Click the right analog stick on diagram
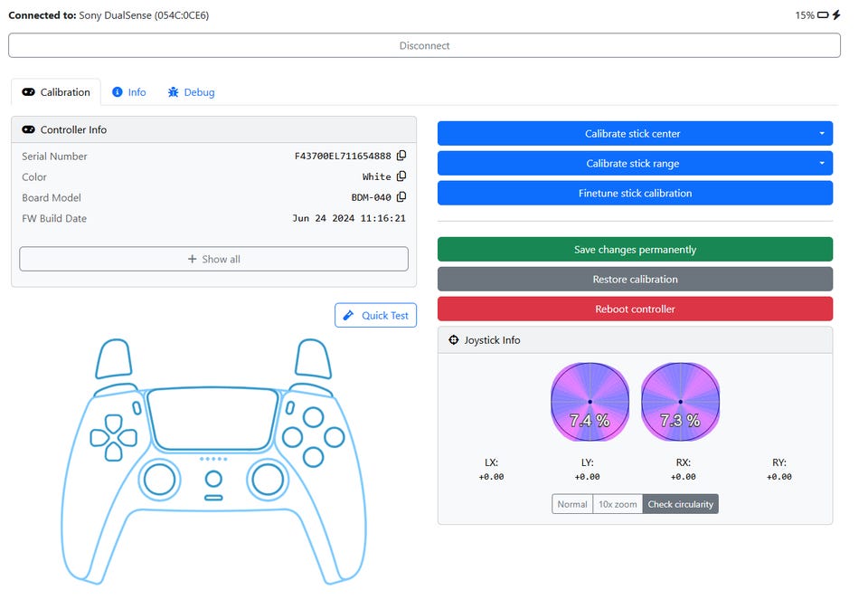The width and height of the screenshot is (868, 609). point(268,480)
